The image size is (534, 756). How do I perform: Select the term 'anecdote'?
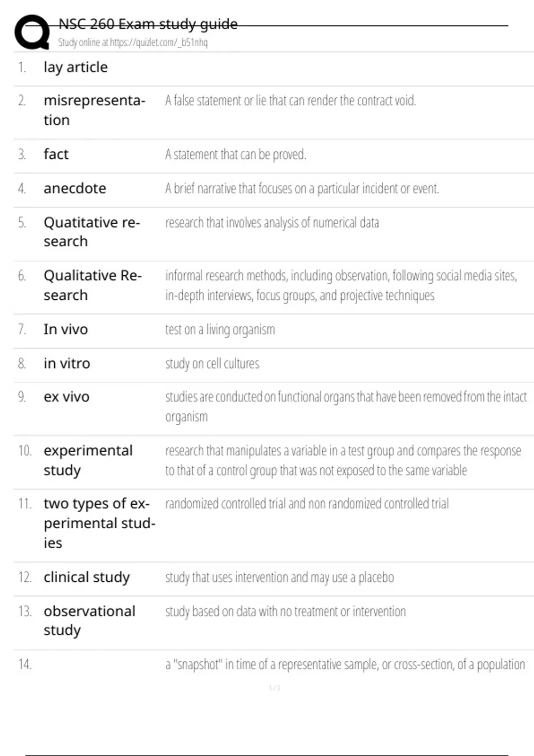click(x=75, y=189)
